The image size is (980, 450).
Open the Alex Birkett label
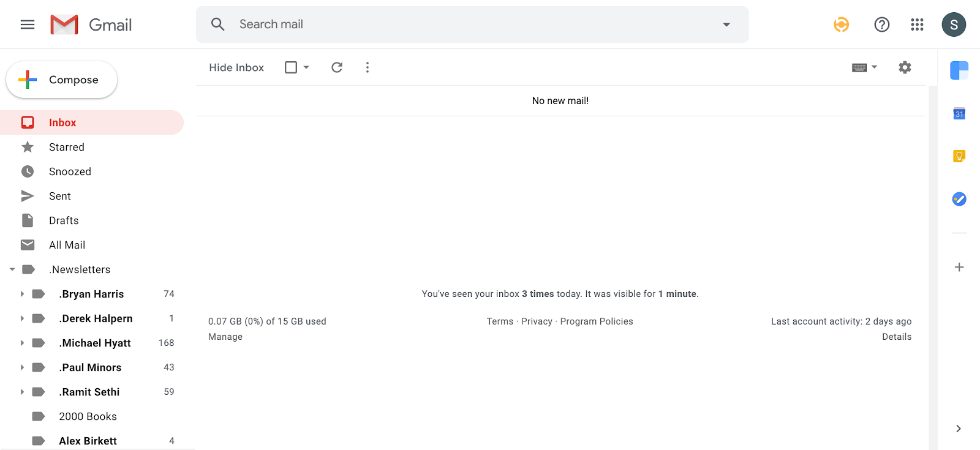tap(88, 441)
